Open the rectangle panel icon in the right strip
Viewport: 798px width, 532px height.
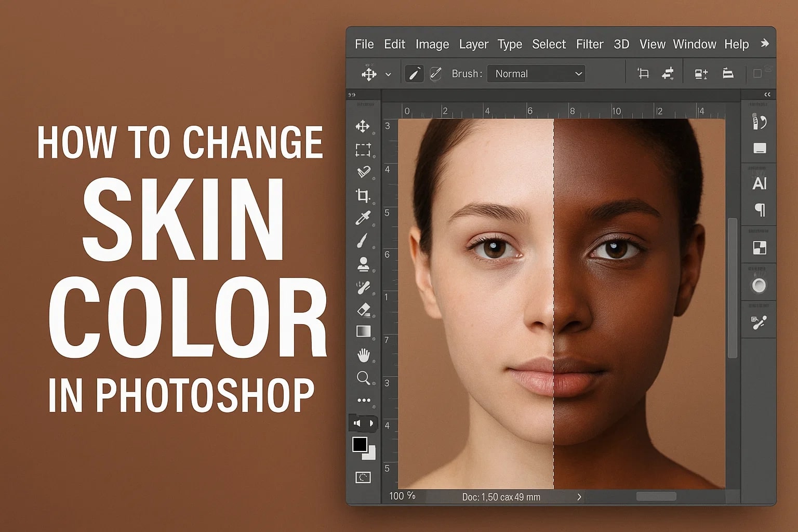760,149
